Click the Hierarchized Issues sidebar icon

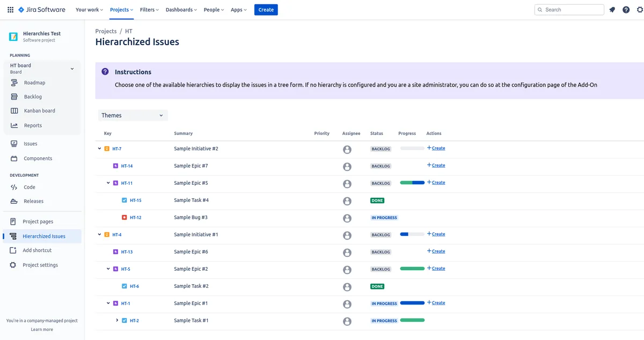coord(13,236)
